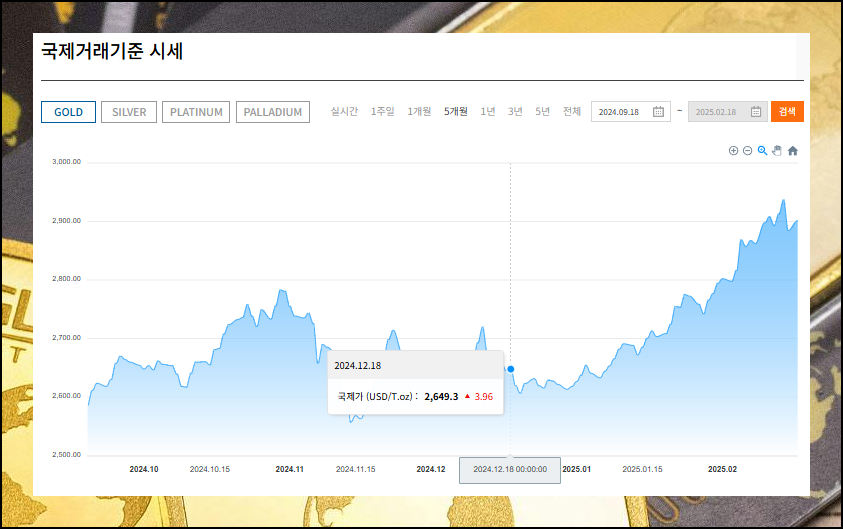Choose the 3년 period

tap(515, 111)
